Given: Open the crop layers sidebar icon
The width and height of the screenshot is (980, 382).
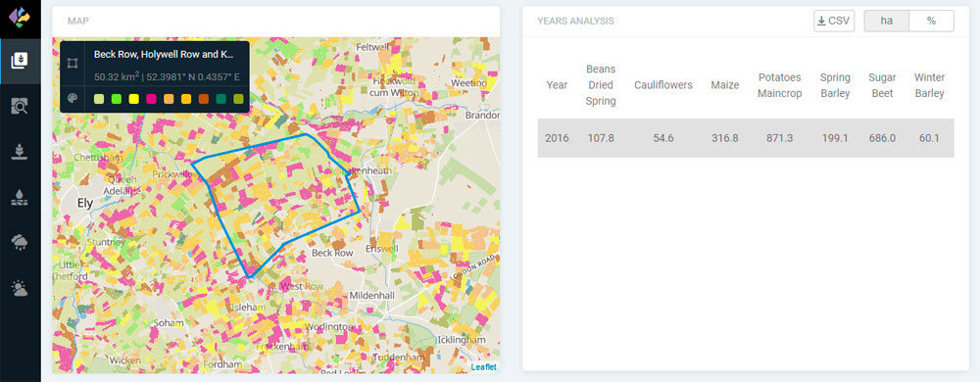Looking at the screenshot, I should [x=20, y=61].
